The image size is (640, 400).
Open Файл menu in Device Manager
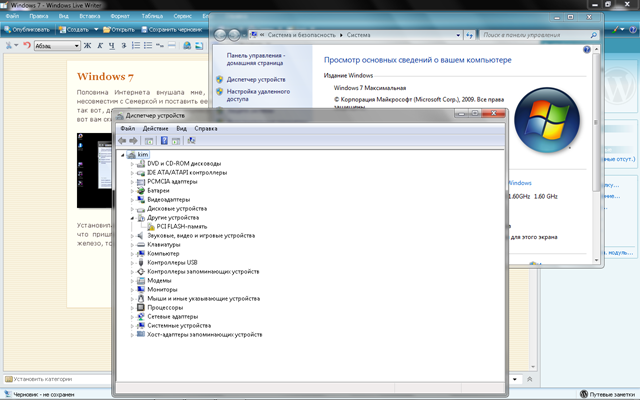[128, 129]
